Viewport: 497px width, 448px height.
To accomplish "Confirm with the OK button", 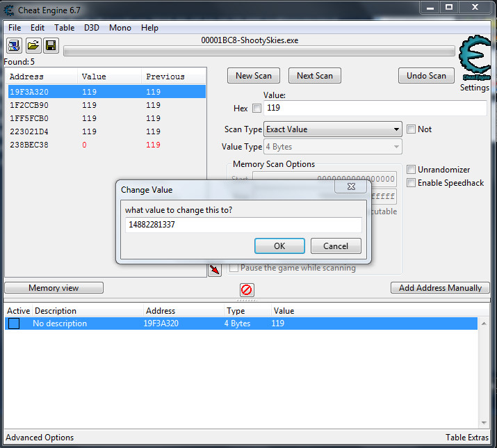I will tap(279, 246).
